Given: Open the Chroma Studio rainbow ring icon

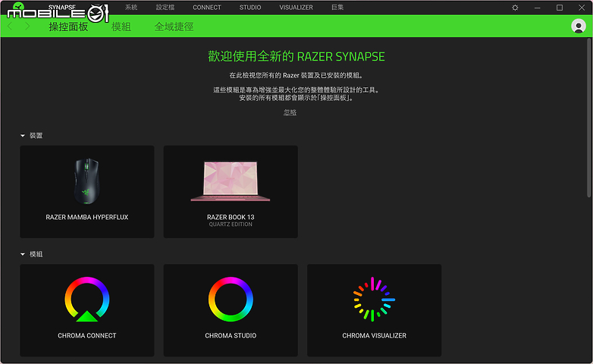Looking at the screenshot, I should click(231, 300).
